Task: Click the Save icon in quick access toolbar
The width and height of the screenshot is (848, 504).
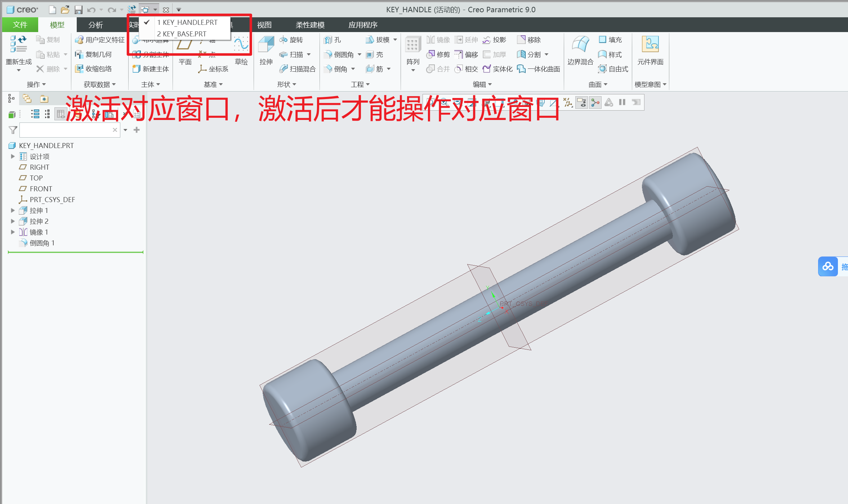Action: 78,10
